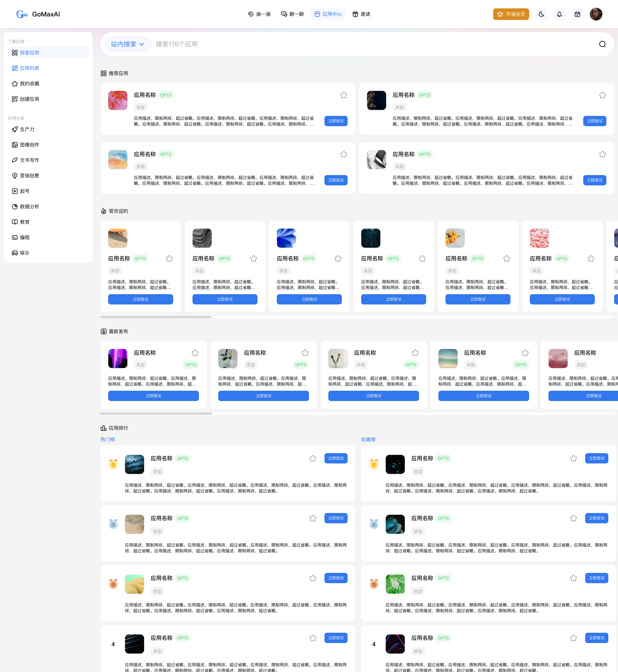Open 应用列表 in the sidebar

29,68
